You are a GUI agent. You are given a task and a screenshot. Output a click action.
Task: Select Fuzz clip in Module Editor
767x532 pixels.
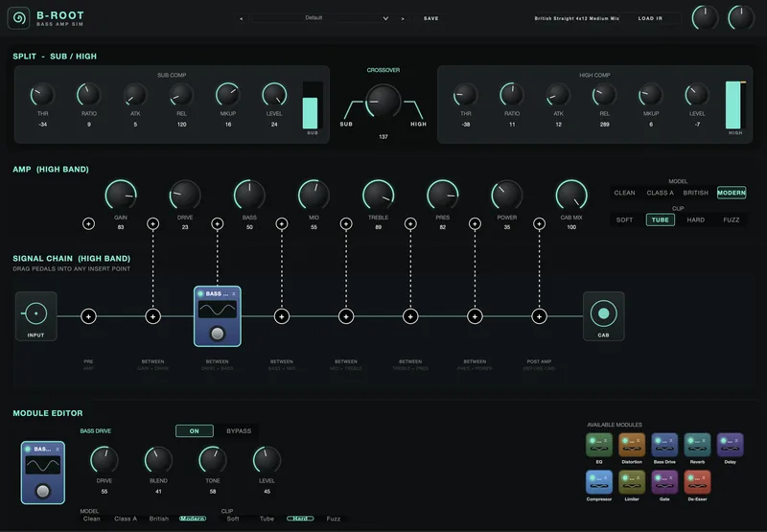[333, 519]
